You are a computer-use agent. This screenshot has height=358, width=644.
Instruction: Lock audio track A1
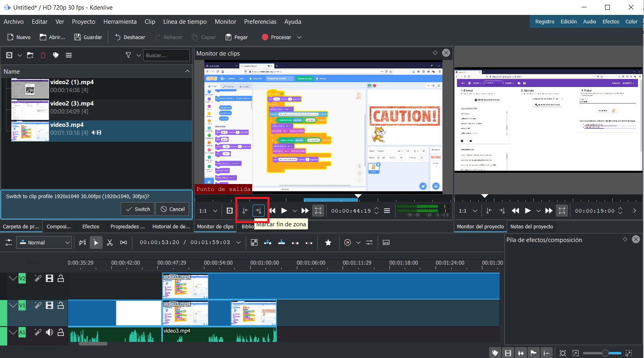point(61,332)
